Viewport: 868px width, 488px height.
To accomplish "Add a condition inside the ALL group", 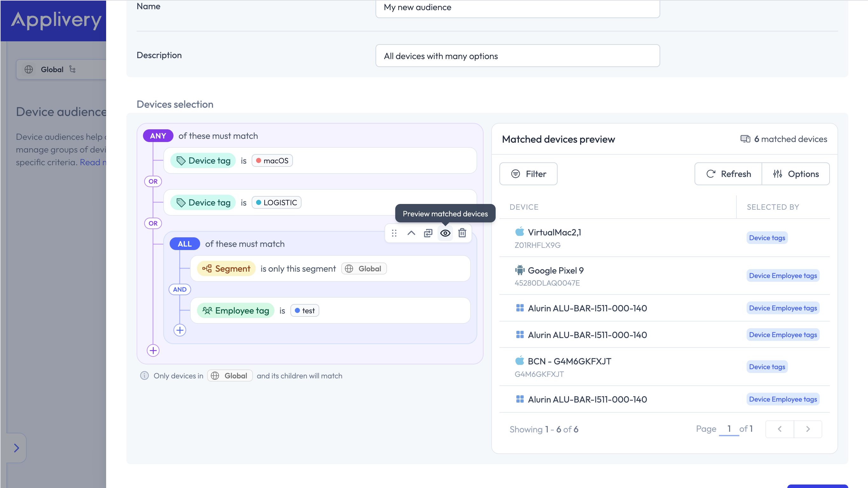I will (x=180, y=330).
